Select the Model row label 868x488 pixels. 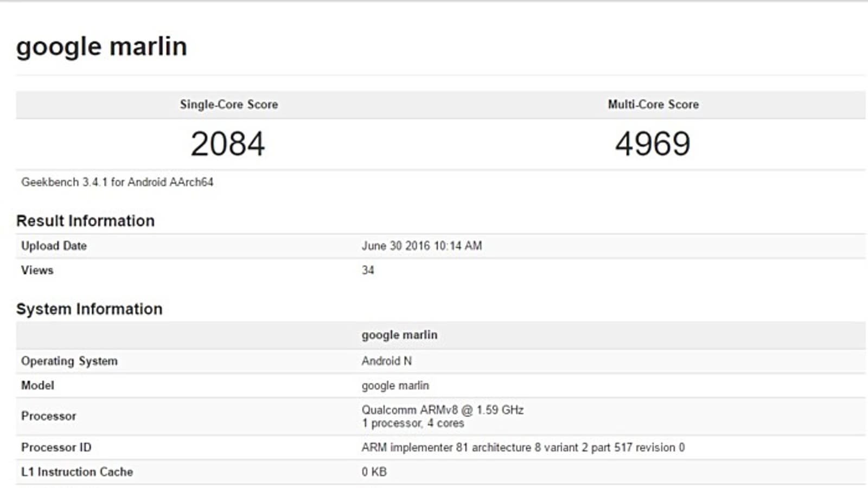(37, 386)
